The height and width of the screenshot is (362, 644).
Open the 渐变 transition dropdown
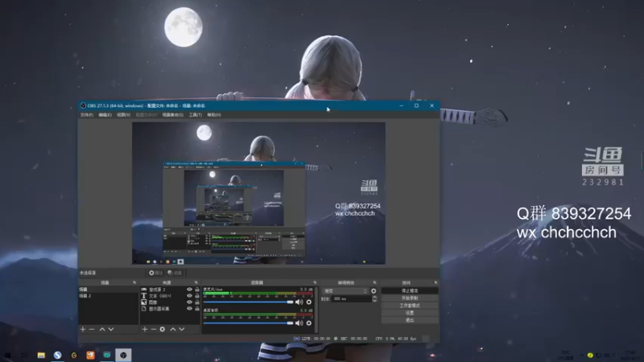coord(345,291)
